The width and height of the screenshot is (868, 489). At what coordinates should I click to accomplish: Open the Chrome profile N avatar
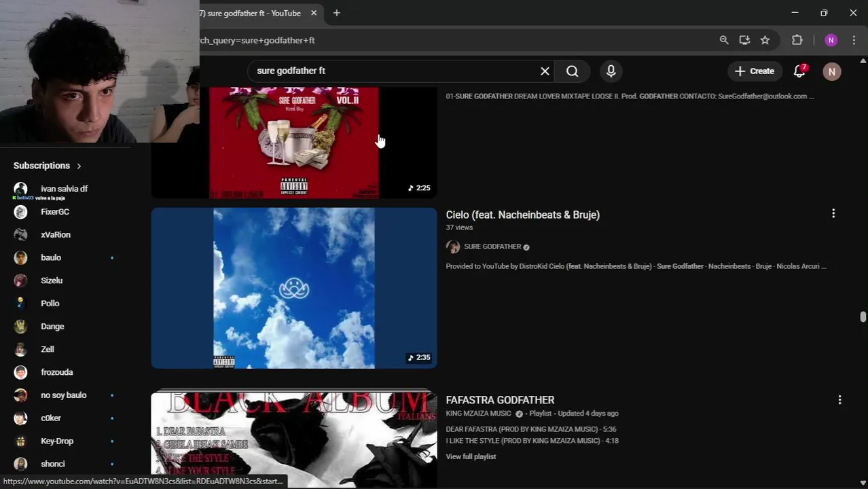pos(831,40)
